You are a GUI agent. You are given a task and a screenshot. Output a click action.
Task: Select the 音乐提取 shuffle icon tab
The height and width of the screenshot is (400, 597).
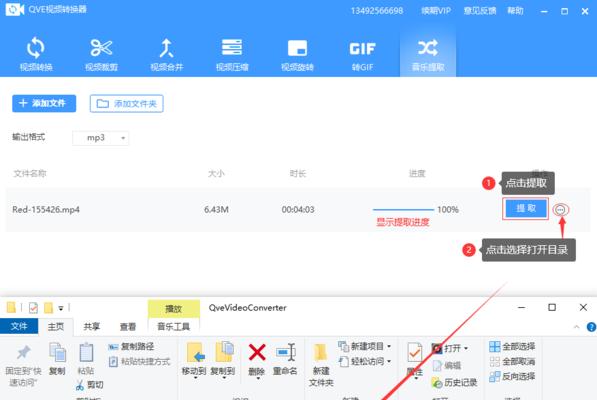click(428, 54)
